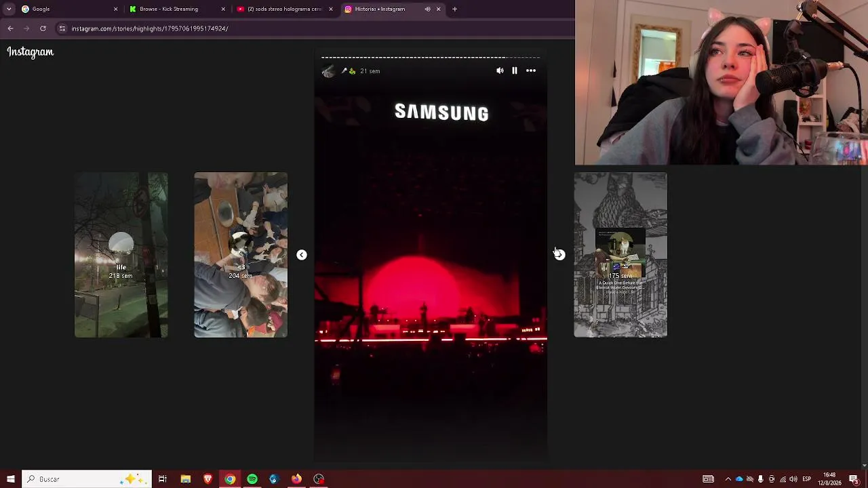Open the Windows Start menu
Viewport: 868px width, 488px height.
pos(10,479)
